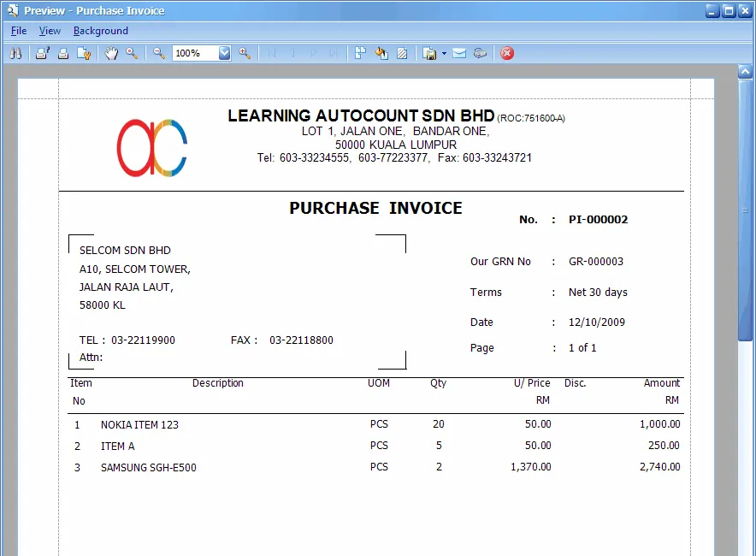Click the 100% zoom input field
The image size is (756, 556).
196,53
